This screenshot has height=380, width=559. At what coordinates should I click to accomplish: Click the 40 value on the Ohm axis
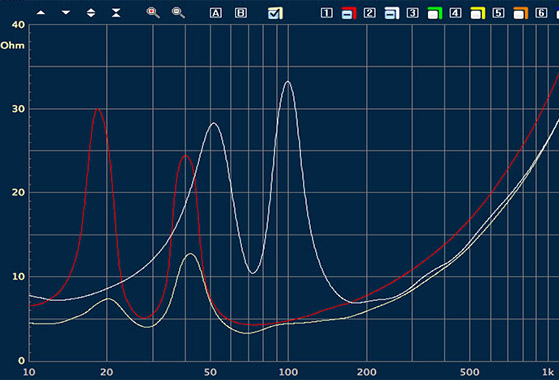[18, 25]
